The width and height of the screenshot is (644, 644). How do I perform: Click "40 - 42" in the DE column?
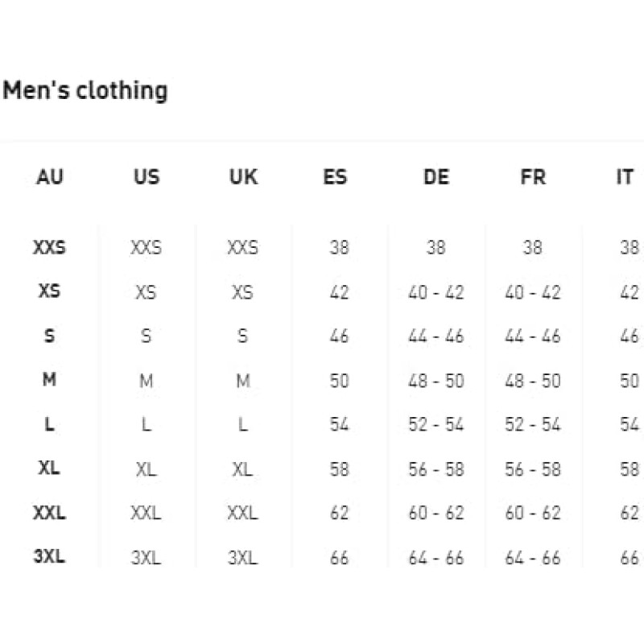click(436, 292)
